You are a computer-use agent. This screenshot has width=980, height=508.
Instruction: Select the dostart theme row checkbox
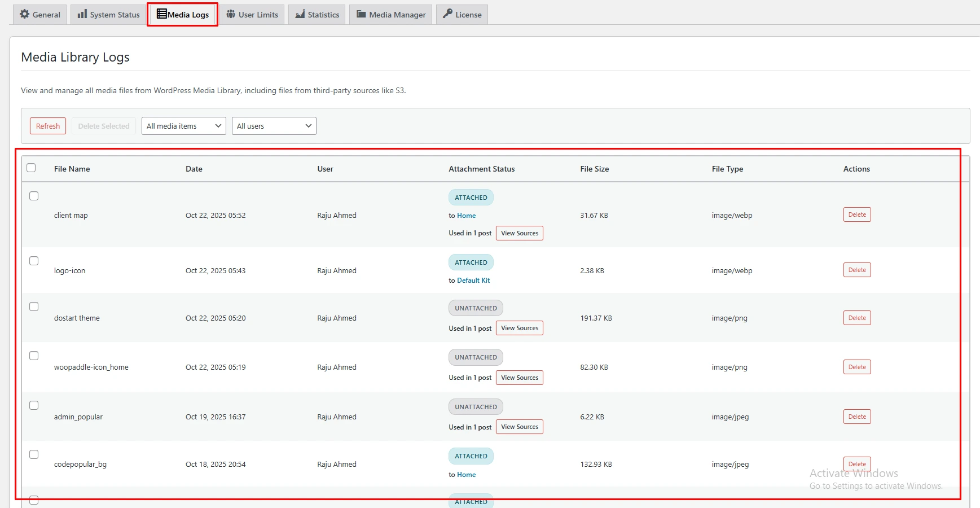point(34,306)
